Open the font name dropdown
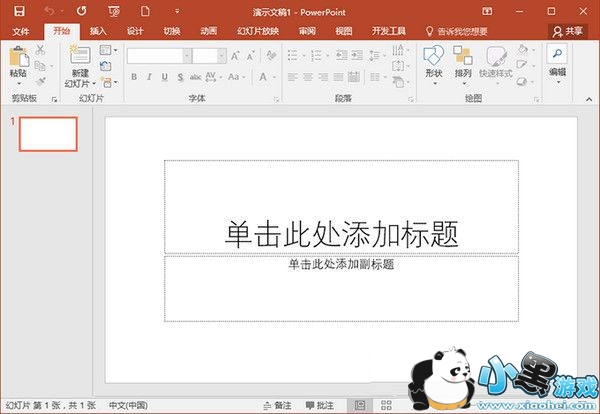The width and height of the screenshot is (600, 414). 158,55
